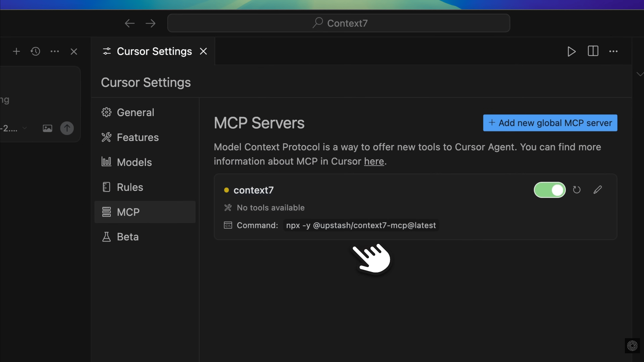
Task: Send the chat message arrow button
Action: point(67,128)
